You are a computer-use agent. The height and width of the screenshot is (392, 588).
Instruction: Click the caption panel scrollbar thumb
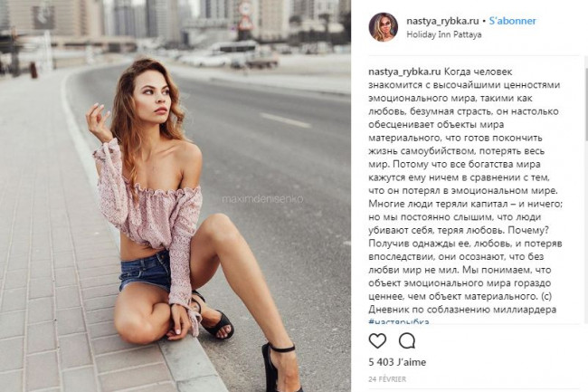click(586, 105)
